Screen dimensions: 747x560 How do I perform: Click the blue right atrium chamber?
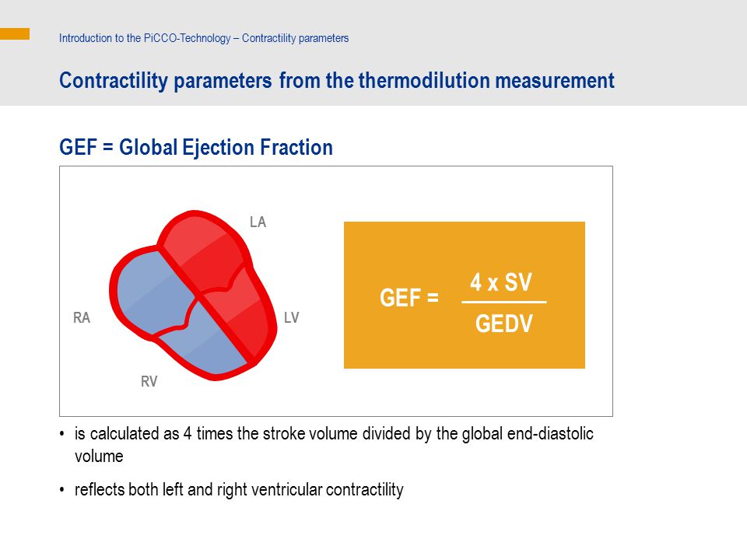tap(153, 292)
